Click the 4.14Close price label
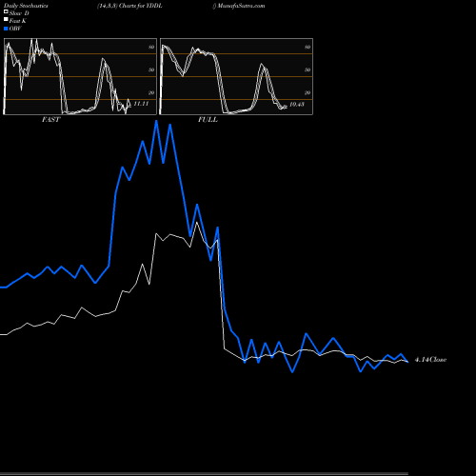The height and width of the screenshot is (476, 476). pyautogui.click(x=430, y=360)
